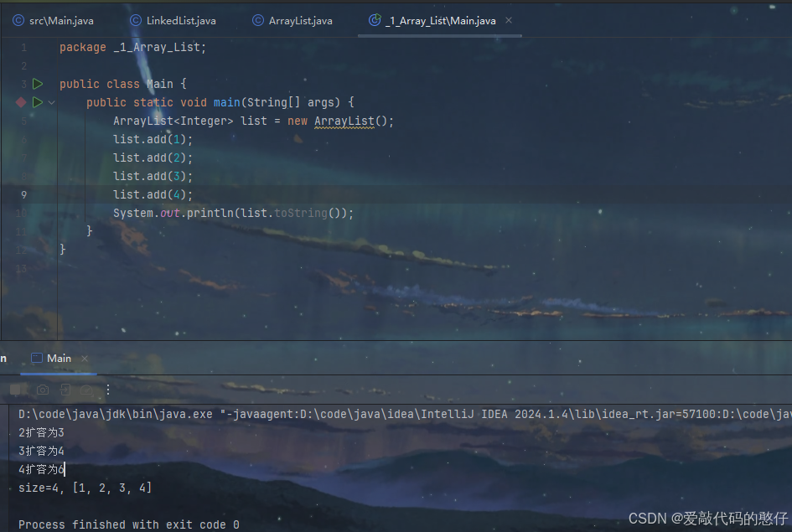
Task: Place cursor on line list.add(4);
Action: 153,195
